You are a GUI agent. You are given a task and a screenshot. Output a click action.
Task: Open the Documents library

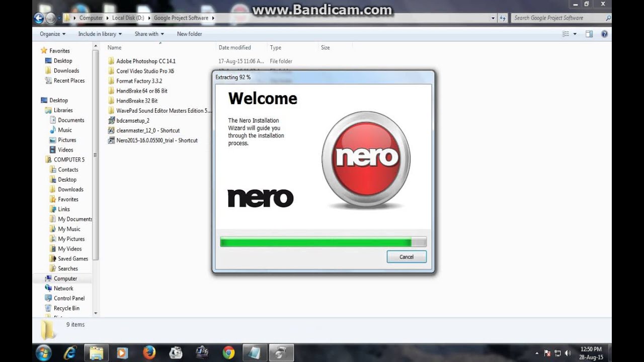[71, 120]
